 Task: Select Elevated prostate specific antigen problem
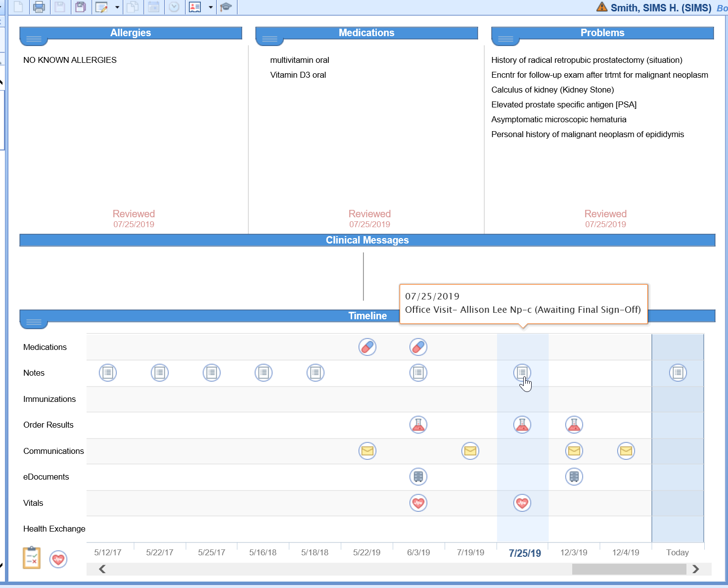(564, 104)
